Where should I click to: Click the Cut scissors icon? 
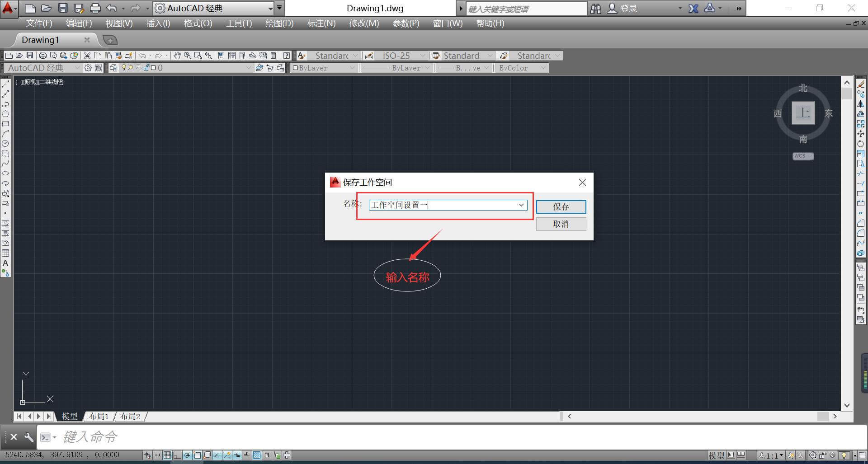click(87, 56)
